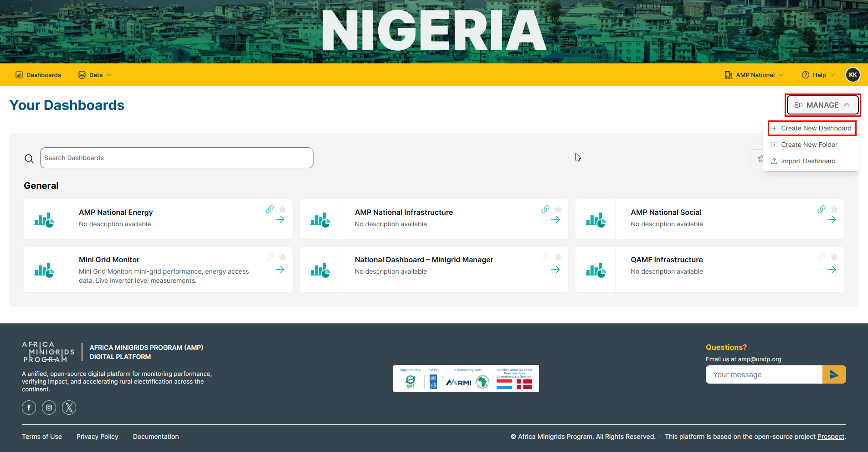
Task: Select Create New Folder
Action: [804, 145]
